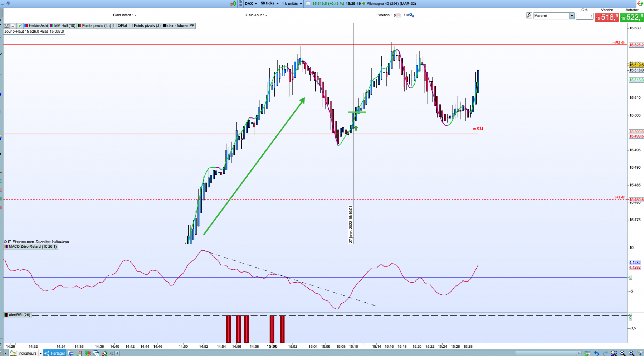Click the 'R1 4h' pivot label

click(x=620, y=197)
